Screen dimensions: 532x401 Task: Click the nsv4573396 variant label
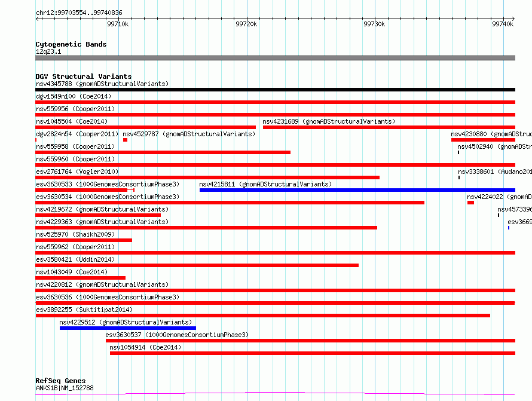515,209
